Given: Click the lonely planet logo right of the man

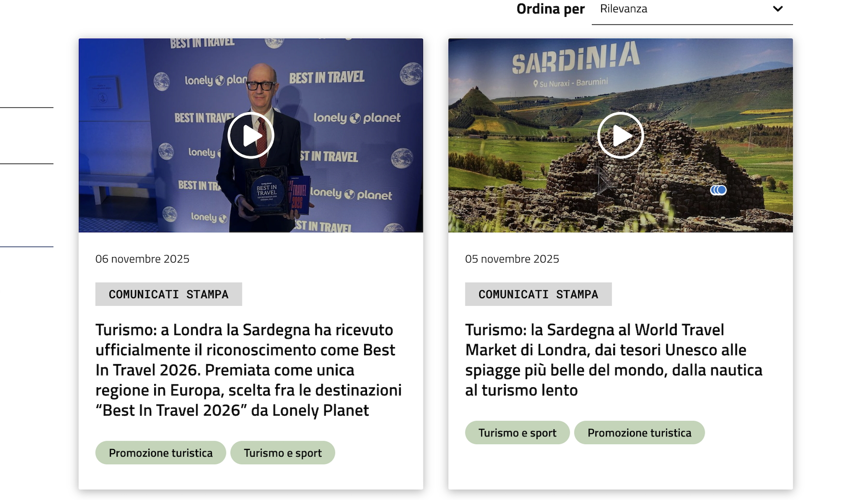Looking at the screenshot, I should click(x=357, y=118).
